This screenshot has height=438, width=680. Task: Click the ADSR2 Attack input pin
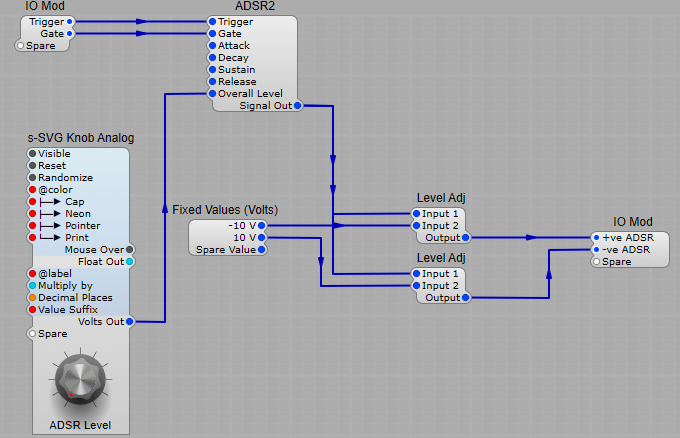coord(212,45)
